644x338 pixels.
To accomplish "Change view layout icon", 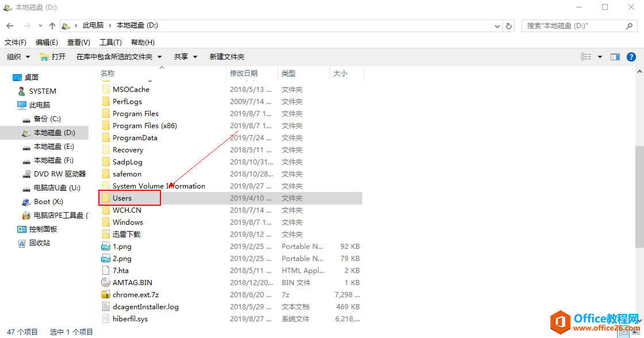I will click(586, 57).
